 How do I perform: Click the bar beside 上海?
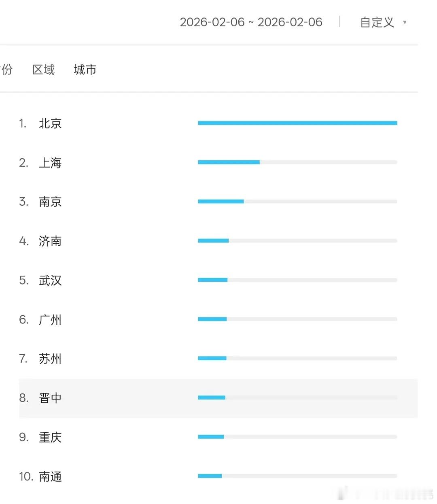coord(229,162)
